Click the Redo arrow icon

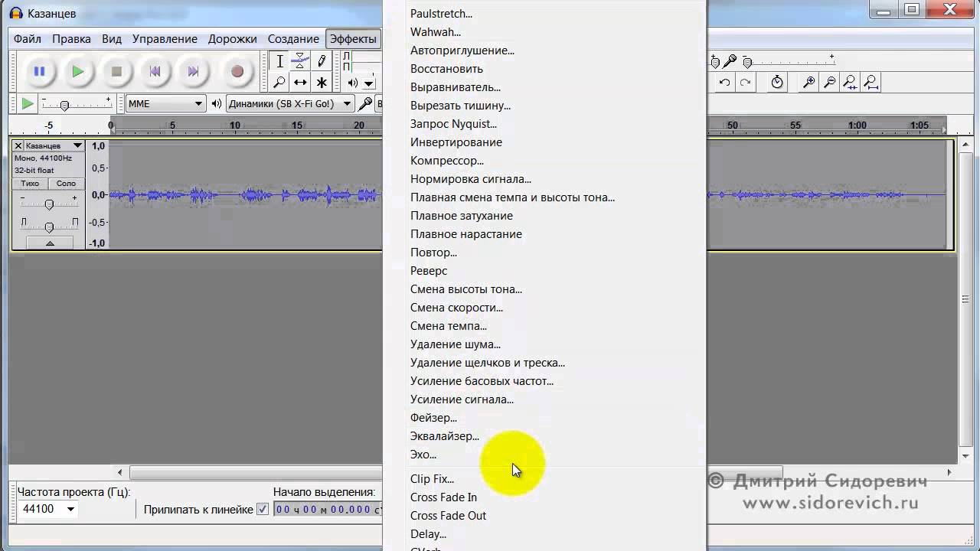[744, 82]
